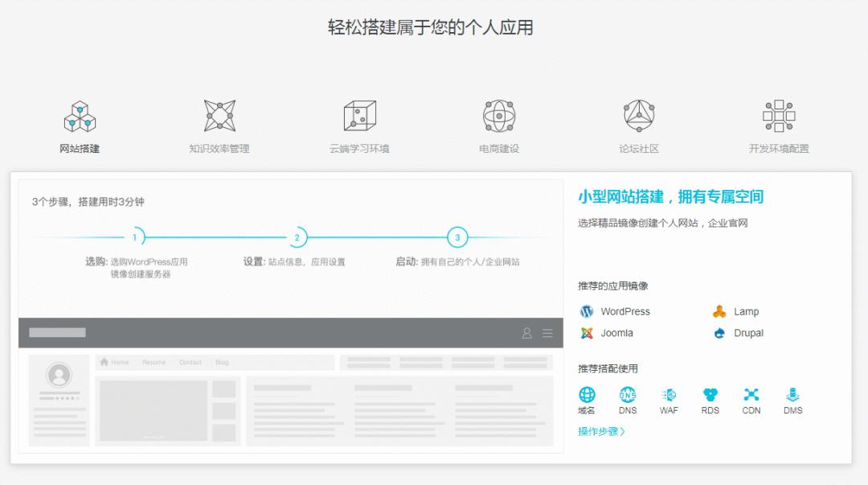Click the CDN service icon
Viewport: 868px width, 485px height.
click(x=751, y=396)
